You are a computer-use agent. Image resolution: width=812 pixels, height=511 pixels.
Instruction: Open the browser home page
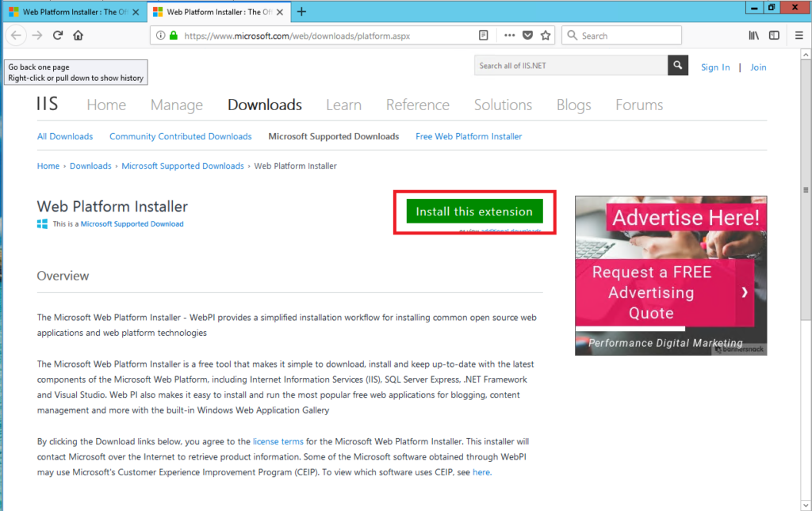78,35
